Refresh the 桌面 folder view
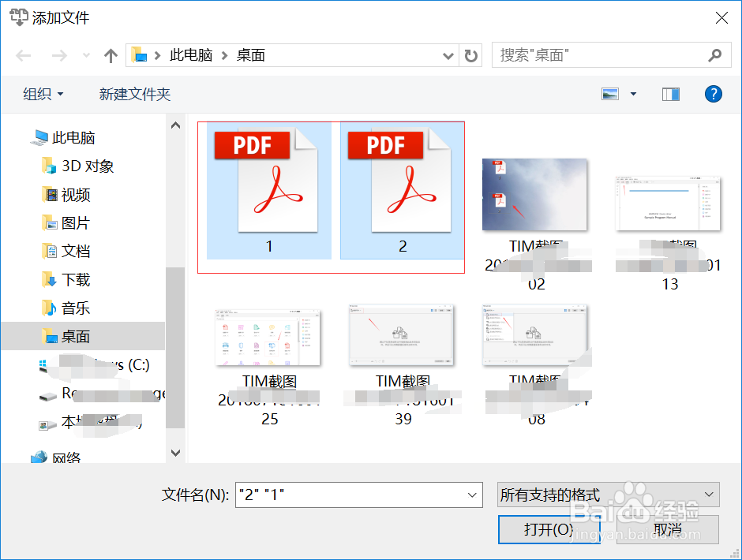Viewport: 742px width, 560px height. pyautogui.click(x=470, y=56)
